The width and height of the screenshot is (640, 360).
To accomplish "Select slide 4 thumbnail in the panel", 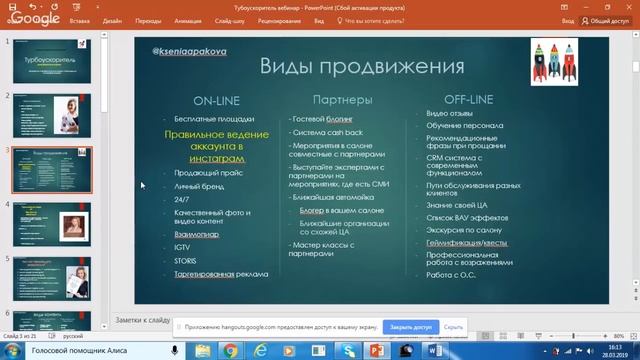I will 52,224.
